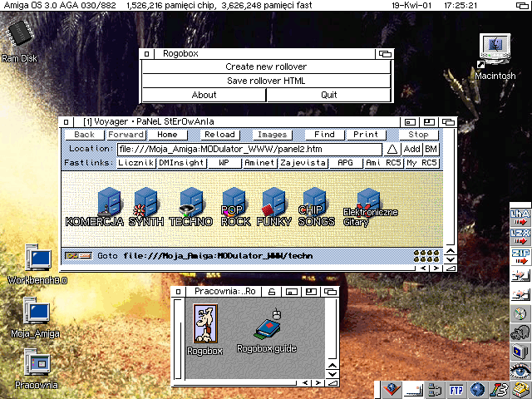Click the Voyager horizontal scroll right arrow
The image size is (532, 399).
click(x=436, y=268)
